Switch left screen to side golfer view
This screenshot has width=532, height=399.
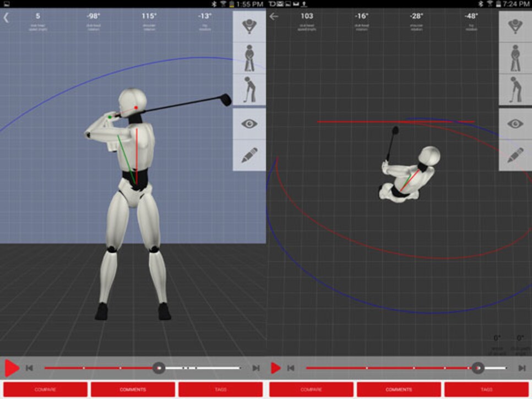pyautogui.click(x=249, y=90)
